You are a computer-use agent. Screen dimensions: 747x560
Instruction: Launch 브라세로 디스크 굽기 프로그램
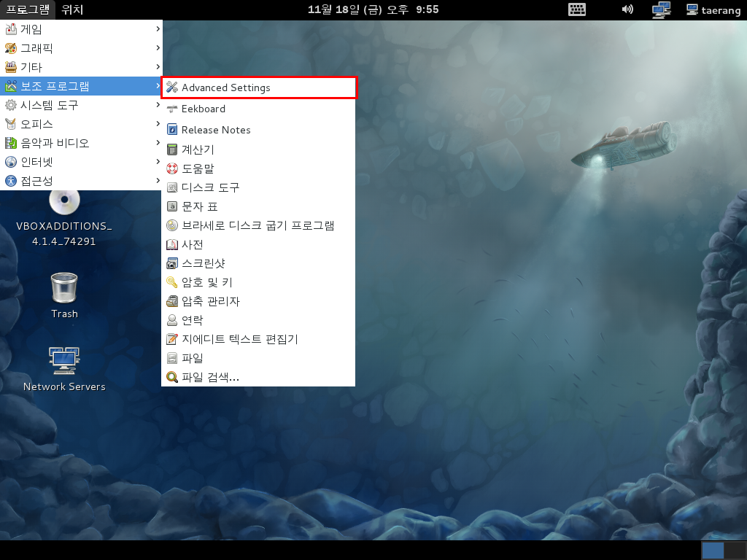(x=259, y=226)
